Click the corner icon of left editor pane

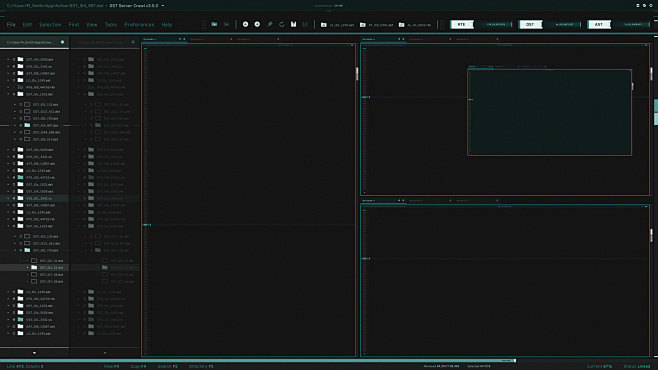coord(352,45)
